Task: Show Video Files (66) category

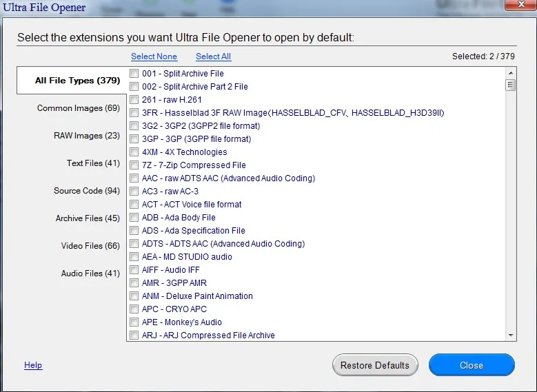Action: pyautogui.click(x=90, y=246)
